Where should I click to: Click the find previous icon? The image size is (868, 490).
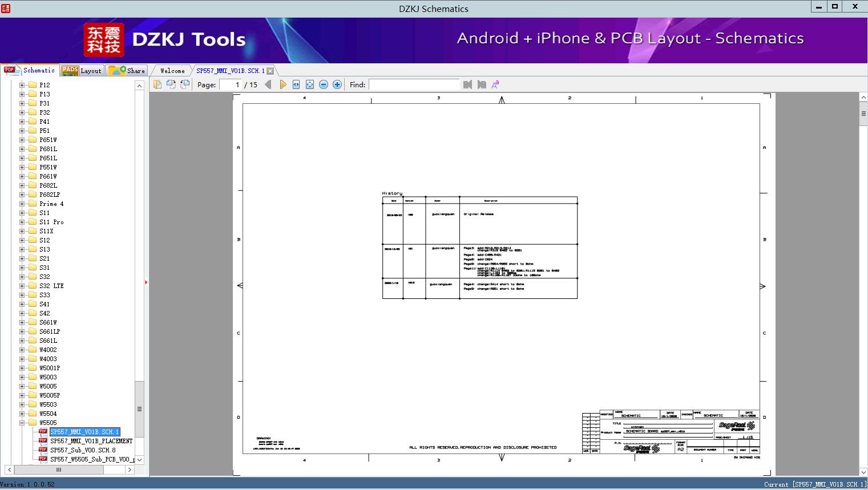[x=468, y=84]
